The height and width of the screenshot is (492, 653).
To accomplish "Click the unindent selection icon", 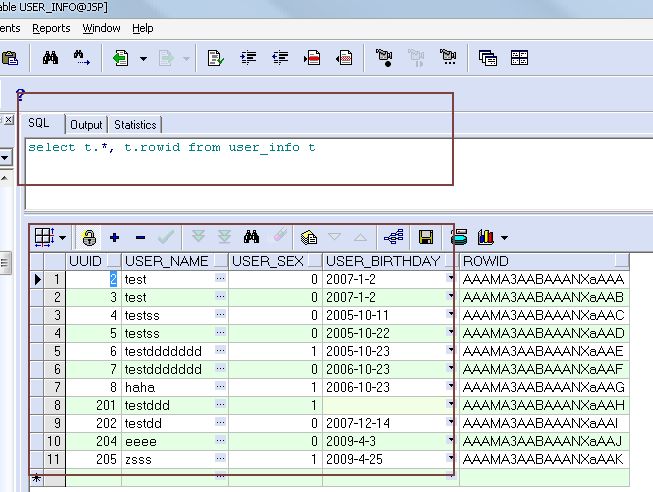I will click(280, 57).
